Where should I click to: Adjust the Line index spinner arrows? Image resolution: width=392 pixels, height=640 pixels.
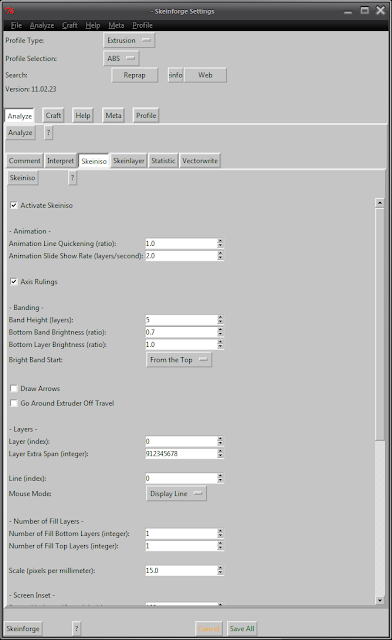click(220, 478)
